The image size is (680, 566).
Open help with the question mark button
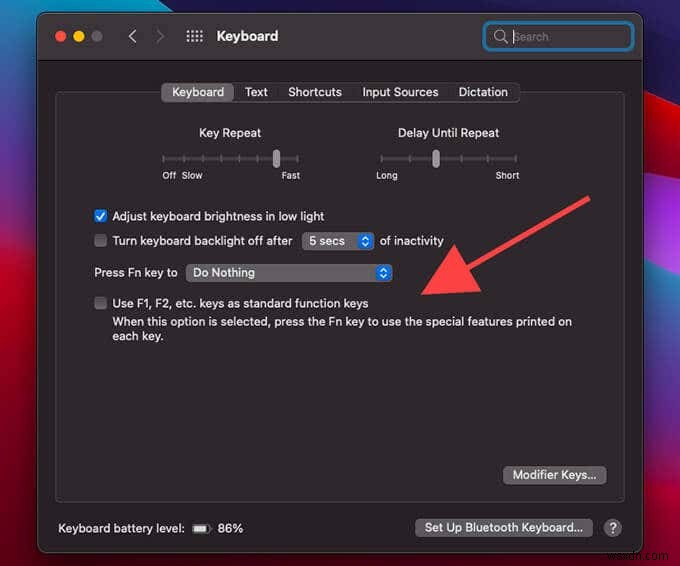point(612,528)
